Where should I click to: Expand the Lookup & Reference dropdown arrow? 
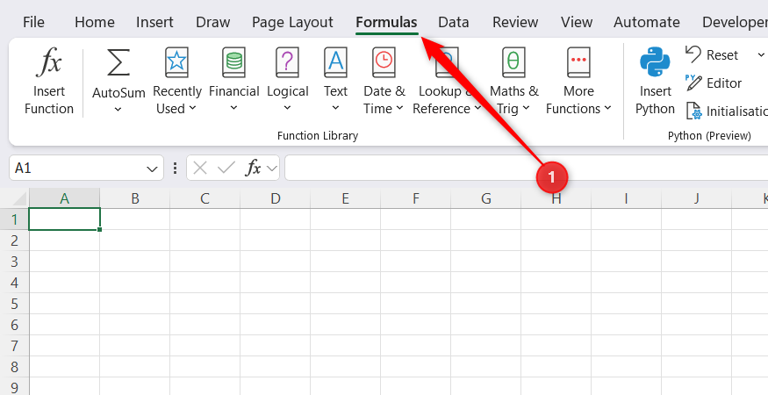[x=478, y=108]
